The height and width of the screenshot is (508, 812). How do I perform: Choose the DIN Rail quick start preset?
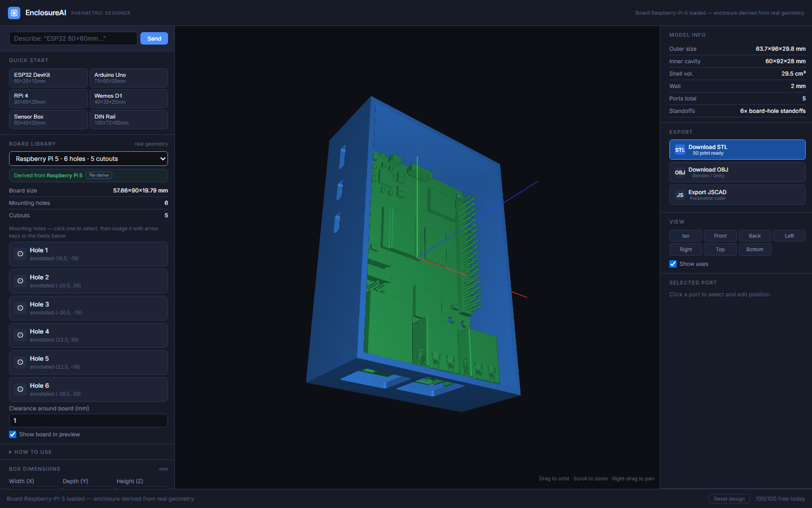[x=129, y=120]
